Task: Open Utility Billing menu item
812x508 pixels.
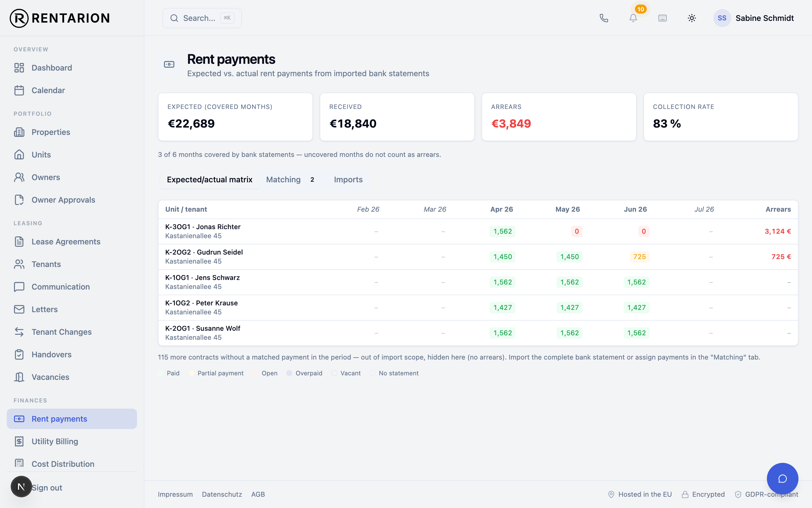Action: pos(72,441)
